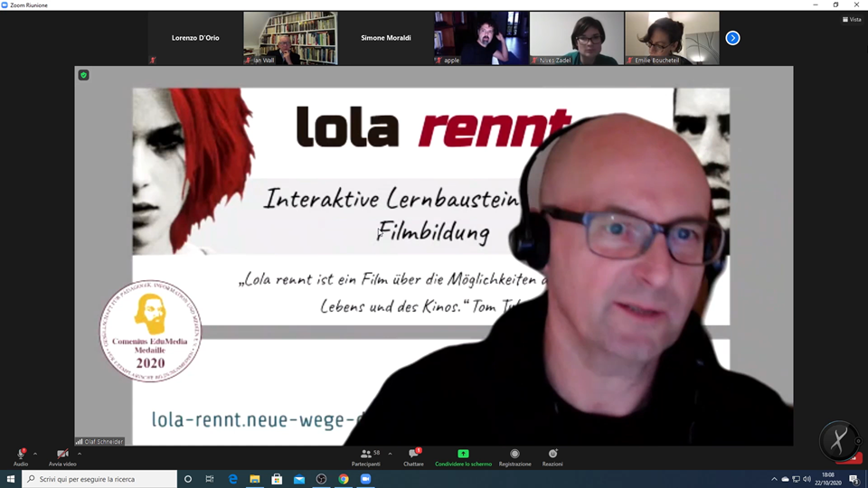Image resolution: width=868 pixels, height=488 pixels.
Task: Select Emilie Boucheteil video thumbnail
Action: tap(672, 38)
